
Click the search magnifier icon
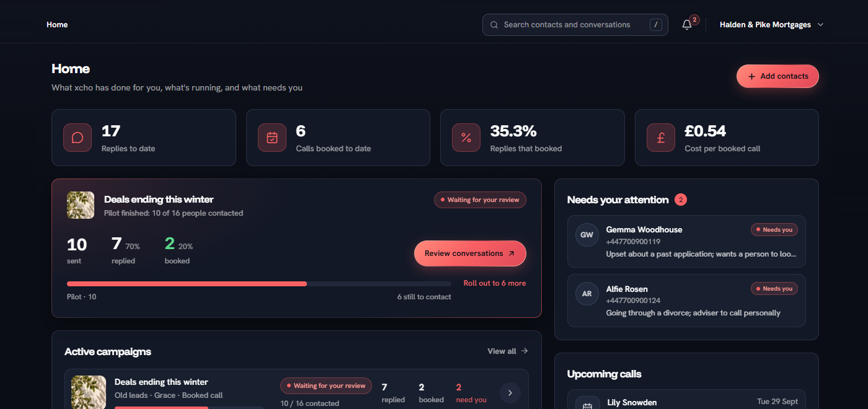(x=494, y=25)
